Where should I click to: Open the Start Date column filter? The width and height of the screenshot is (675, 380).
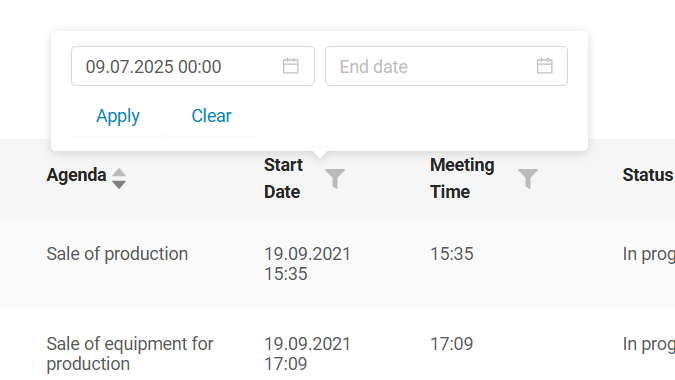click(335, 179)
